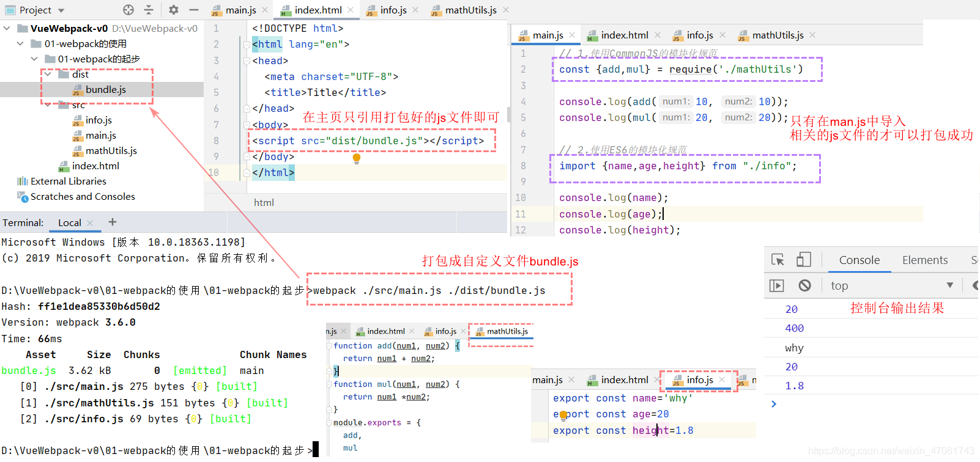Close the active index.html tab showing HTML code
The image size is (980, 462).
[351, 10]
